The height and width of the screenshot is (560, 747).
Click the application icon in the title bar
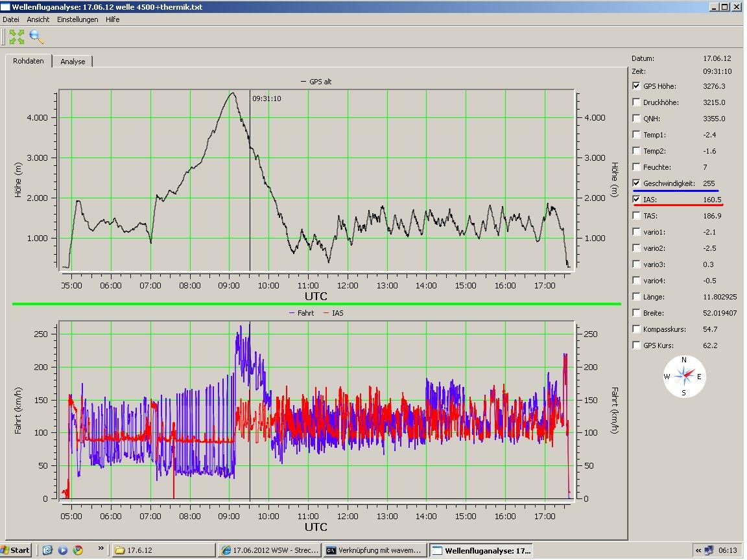(x=6, y=6)
